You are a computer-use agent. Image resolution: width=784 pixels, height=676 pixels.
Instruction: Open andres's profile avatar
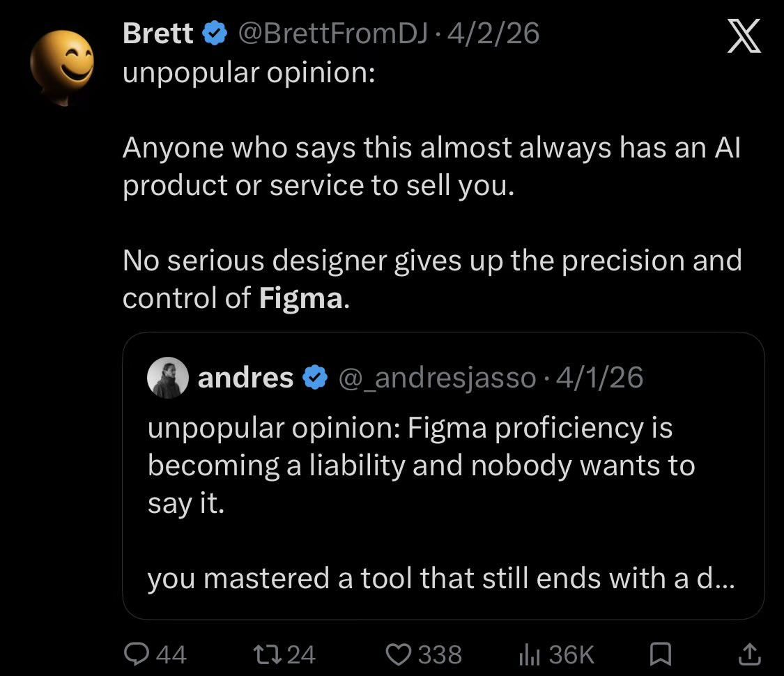(168, 377)
